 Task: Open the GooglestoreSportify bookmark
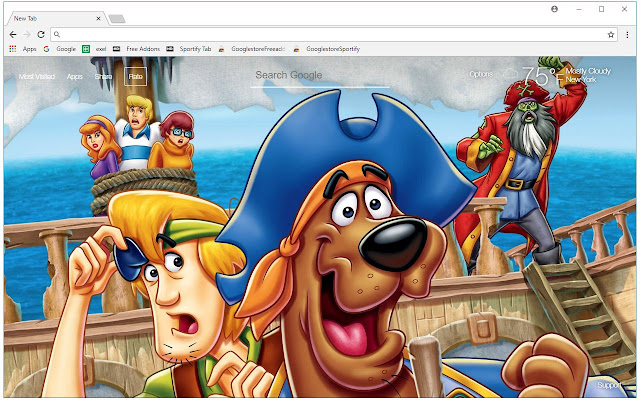(x=333, y=49)
